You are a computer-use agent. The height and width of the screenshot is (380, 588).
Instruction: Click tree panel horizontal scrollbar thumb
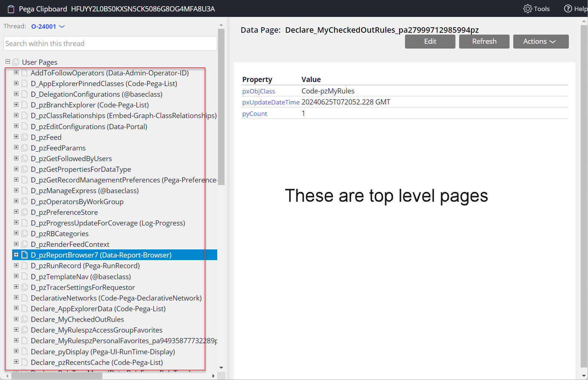click(x=57, y=376)
